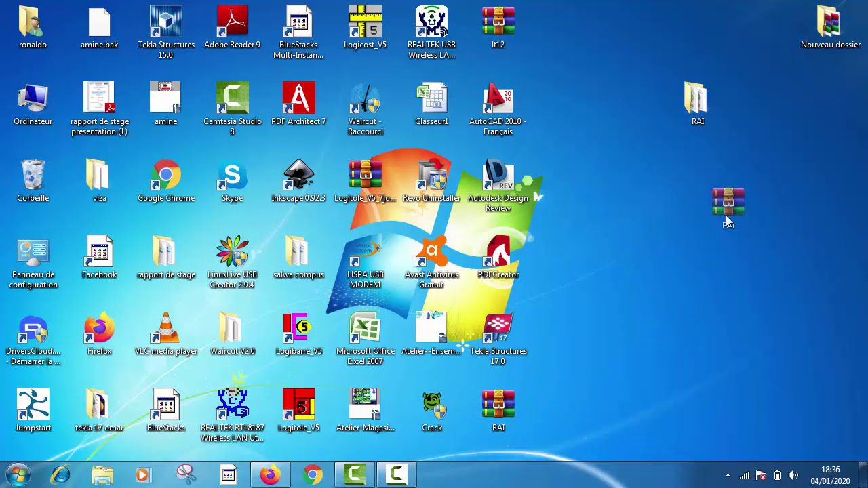Launch DriversCloud shortcut
The image size is (868, 488).
coord(33,329)
